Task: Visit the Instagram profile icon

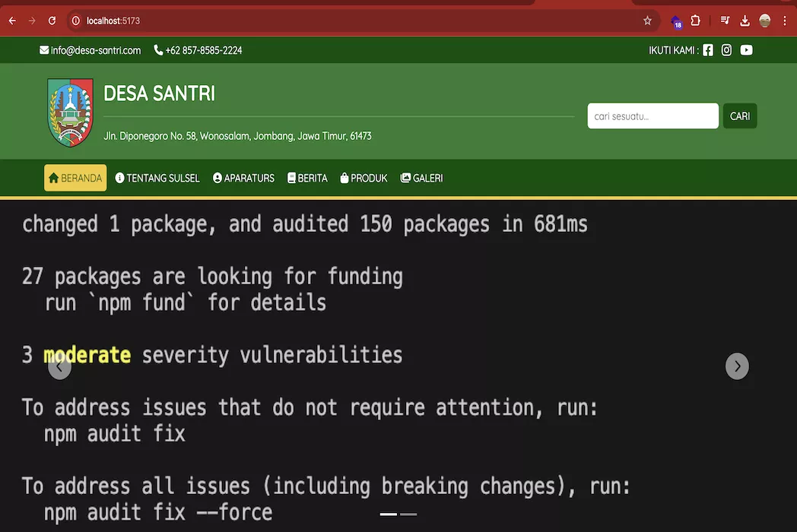Action: click(726, 50)
